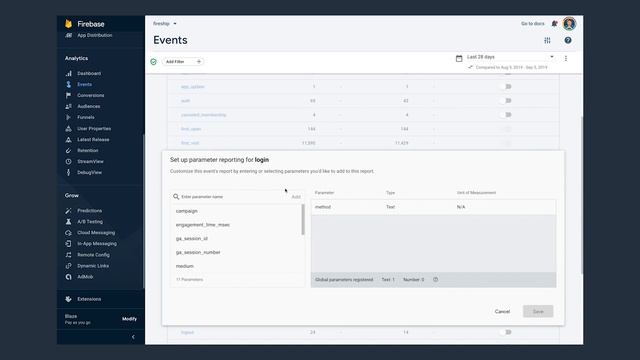Image resolution: width=640 pixels, height=360 pixels.
Task: Click the Audiences people icon
Action: coord(69,107)
